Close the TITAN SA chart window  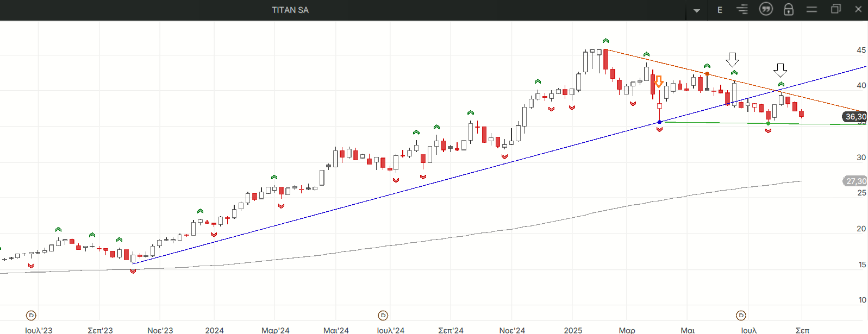858,9
